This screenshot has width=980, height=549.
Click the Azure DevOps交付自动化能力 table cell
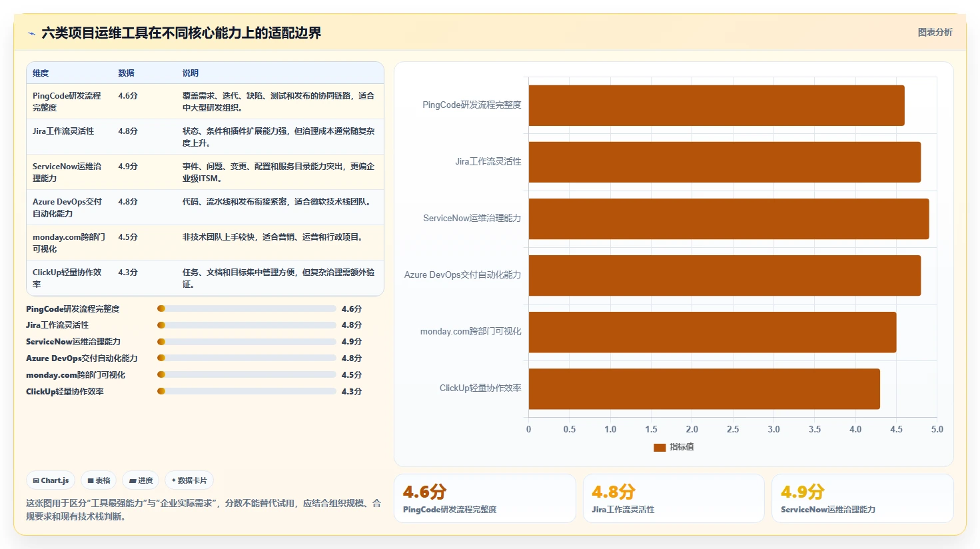[69, 207]
